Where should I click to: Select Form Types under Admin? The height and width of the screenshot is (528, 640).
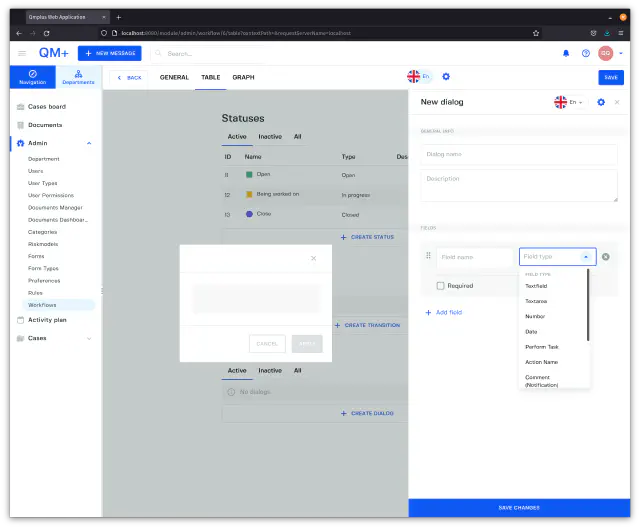[x=43, y=268]
